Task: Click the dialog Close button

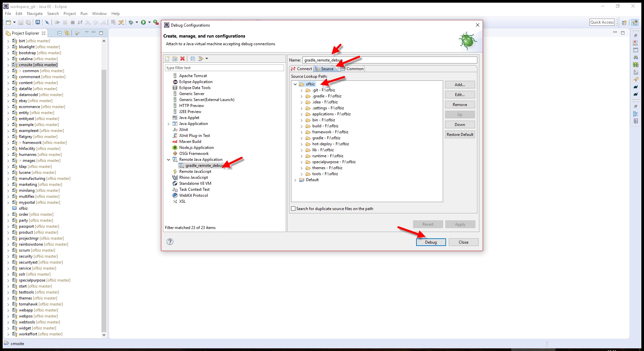Action: coord(463,242)
